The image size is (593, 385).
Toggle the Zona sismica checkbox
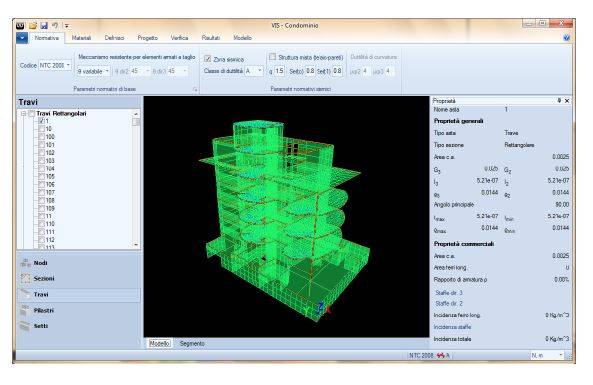207,59
